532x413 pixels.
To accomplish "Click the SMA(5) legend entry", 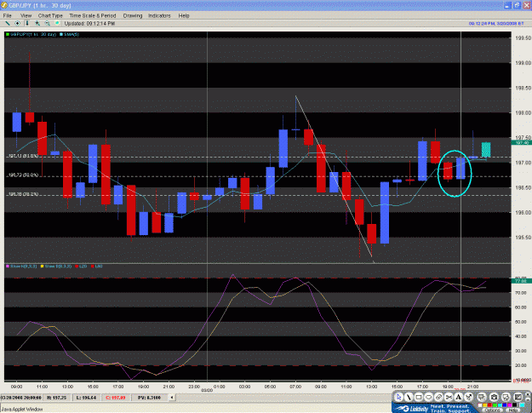I will (x=70, y=34).
